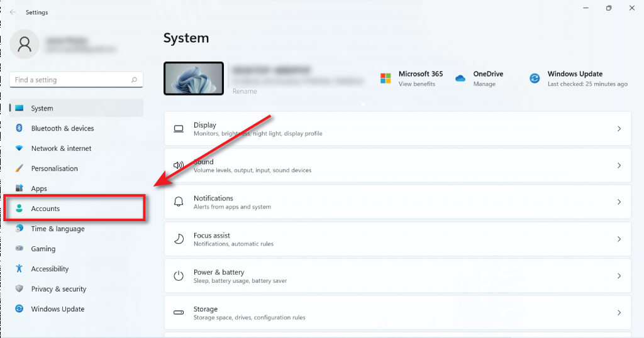
Task: Open Accounts using the person icon
Action: pos(19,209)
